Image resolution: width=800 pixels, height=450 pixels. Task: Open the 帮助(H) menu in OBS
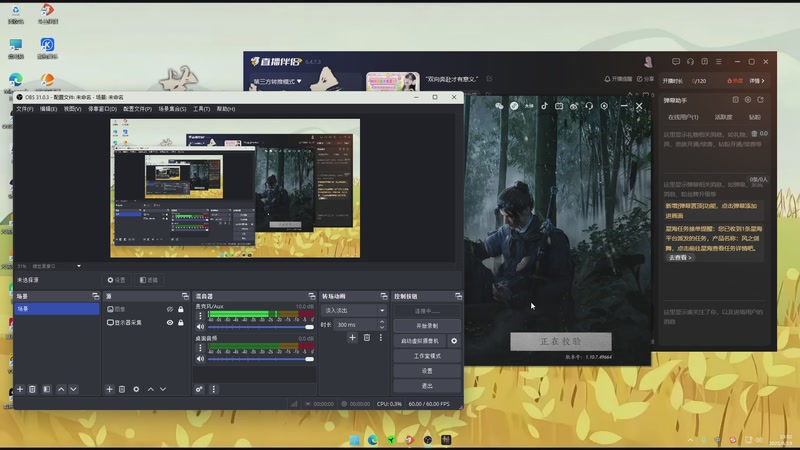pyautogui.click(x=226, y=109)
